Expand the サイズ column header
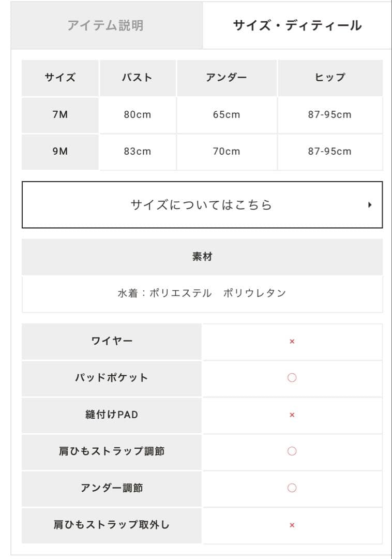This screenshot has width=392, height=559. tap(59, 78)
